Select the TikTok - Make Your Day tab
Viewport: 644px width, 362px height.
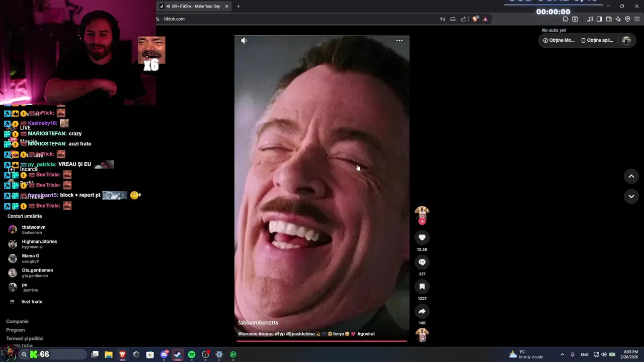tap(194, 6)
